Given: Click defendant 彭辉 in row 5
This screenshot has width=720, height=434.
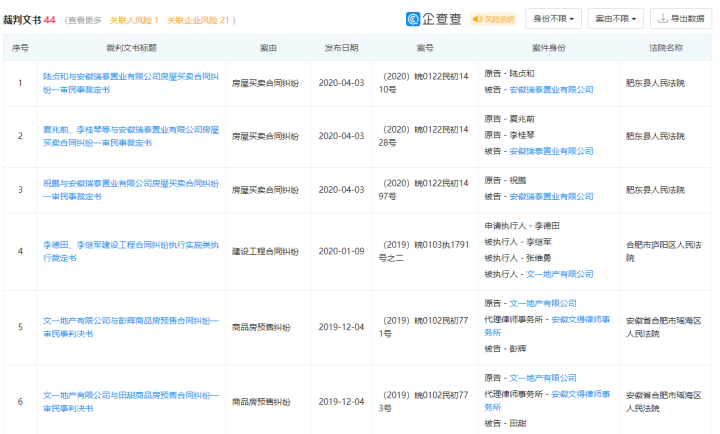Looking at the screenshot, I should click(x=518, y=349).
